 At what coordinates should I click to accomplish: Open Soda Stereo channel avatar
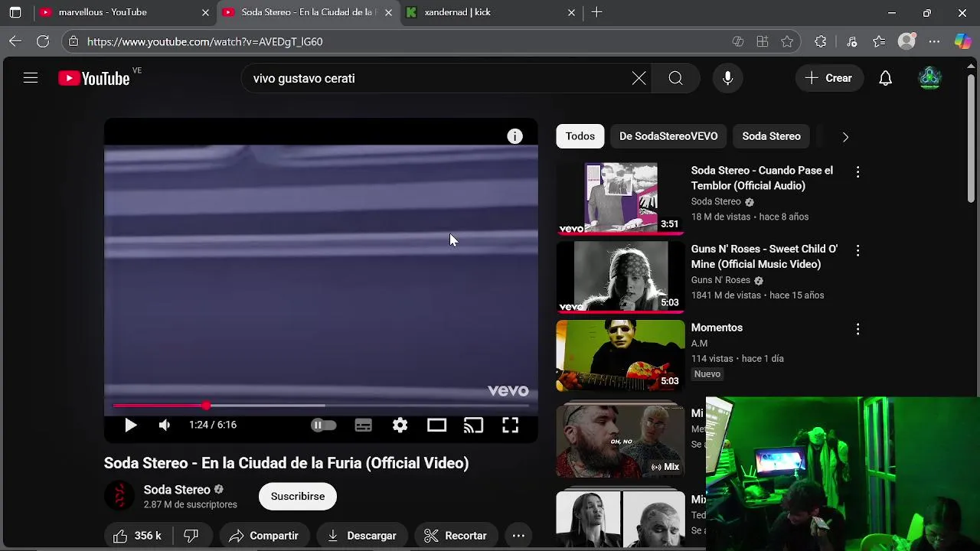[119, 496]
